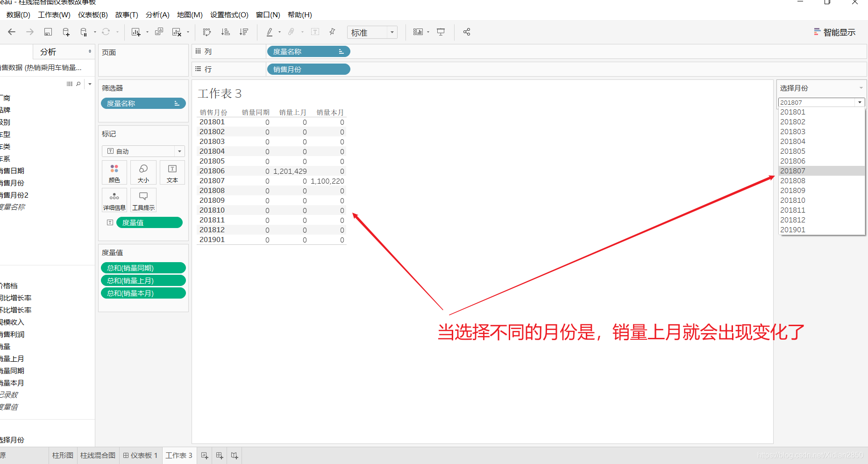Screen dimensions: 868x464
Task: Click the 总和(销量本月) measure pill
Action: pos(143,293)
